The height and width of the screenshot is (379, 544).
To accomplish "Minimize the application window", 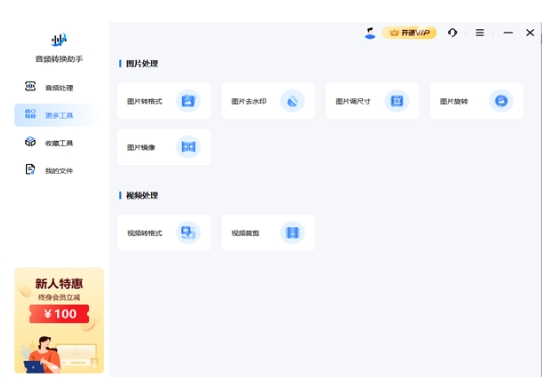I will (508, 33).
